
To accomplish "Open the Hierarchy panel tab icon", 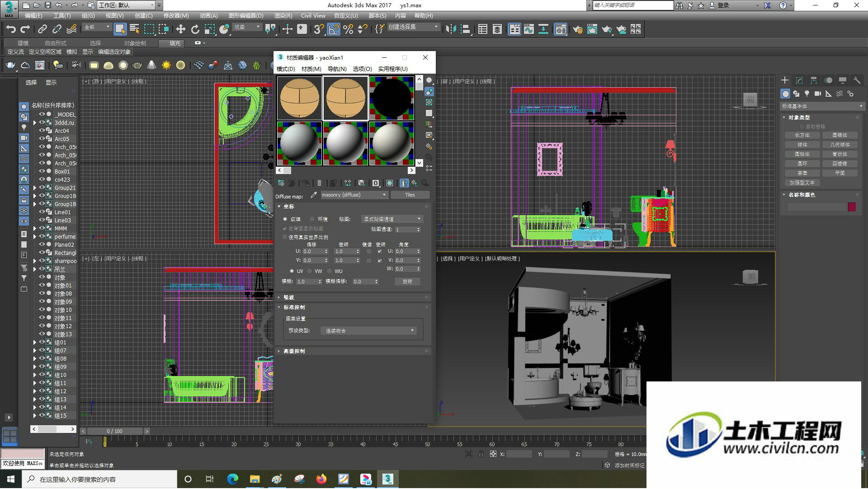I will click(814, 80).
